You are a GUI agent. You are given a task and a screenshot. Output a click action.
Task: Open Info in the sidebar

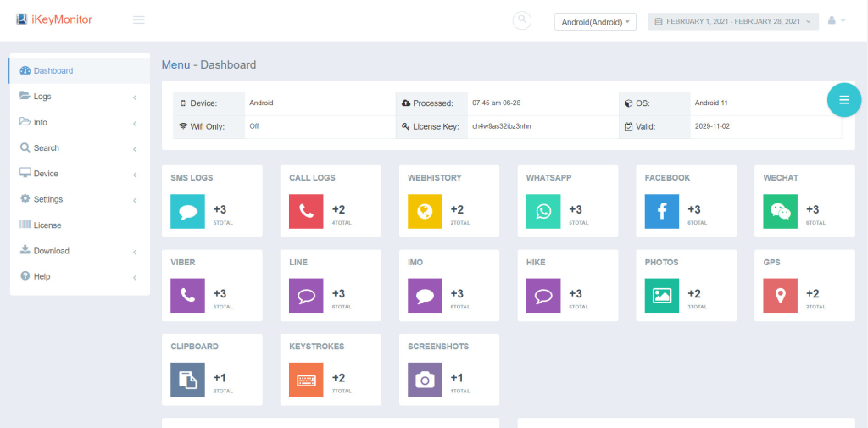pyautogui.click(x=80, y=122)
